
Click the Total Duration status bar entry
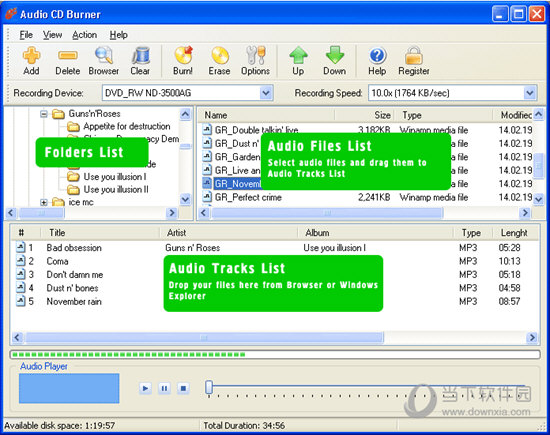pos(244,426)
